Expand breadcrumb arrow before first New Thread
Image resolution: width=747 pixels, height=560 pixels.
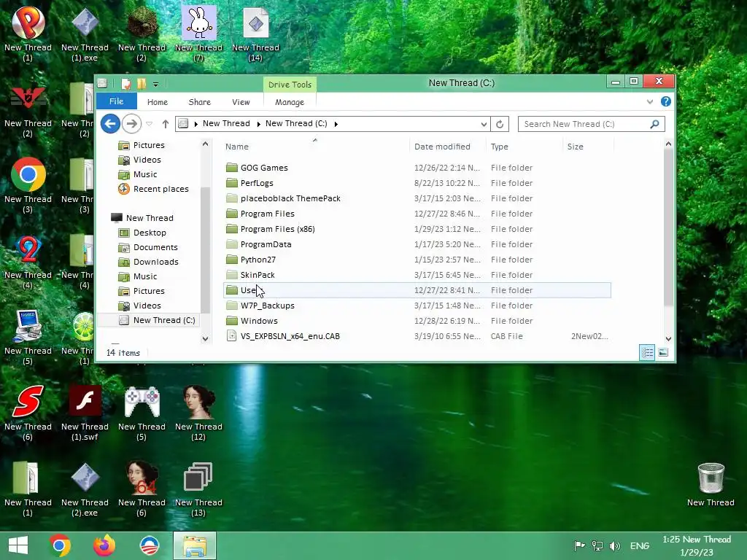pos(196,124)
